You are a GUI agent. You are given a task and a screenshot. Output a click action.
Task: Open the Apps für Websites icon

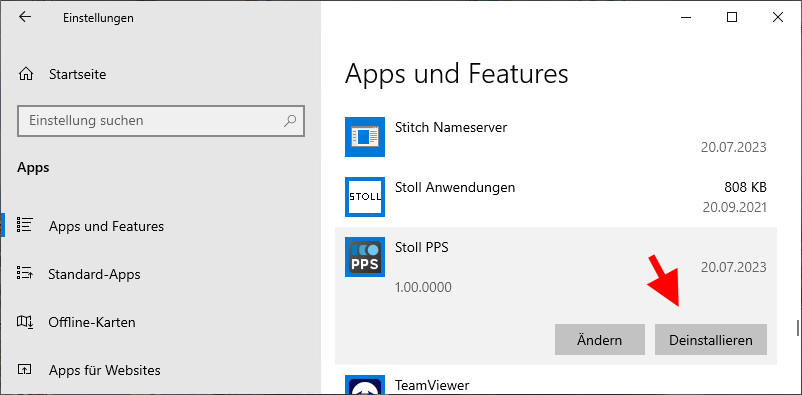pyautogui.click(x=25, y=369)
